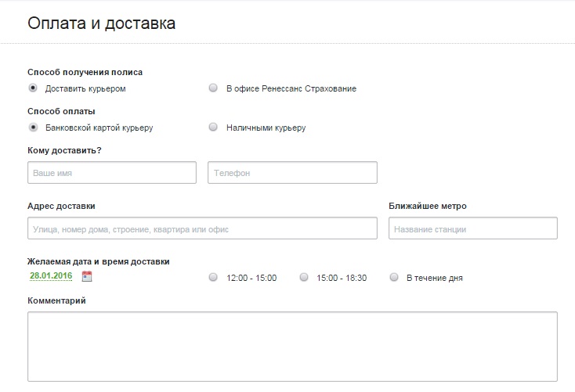Focus the street address input box
Viewport: 575px width, 392px height.
(x=202, y=228)
